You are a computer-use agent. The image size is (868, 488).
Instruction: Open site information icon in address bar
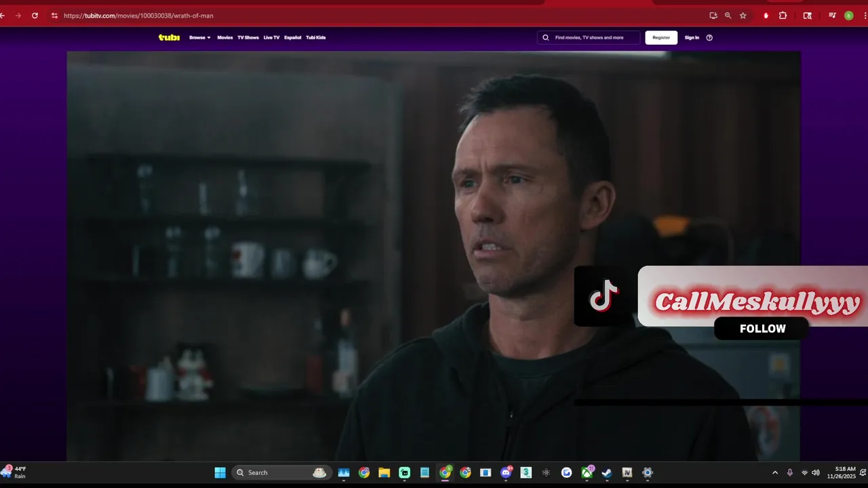54,16
